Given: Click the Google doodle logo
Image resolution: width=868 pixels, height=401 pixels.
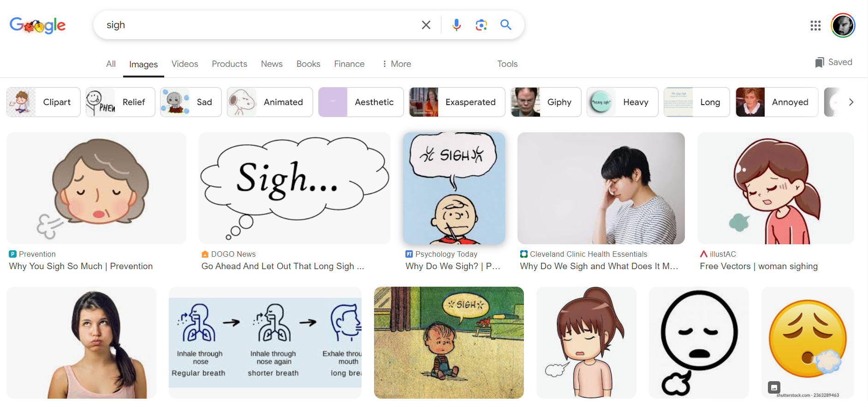Looking at the screenshot, I should tap(38, 25).
